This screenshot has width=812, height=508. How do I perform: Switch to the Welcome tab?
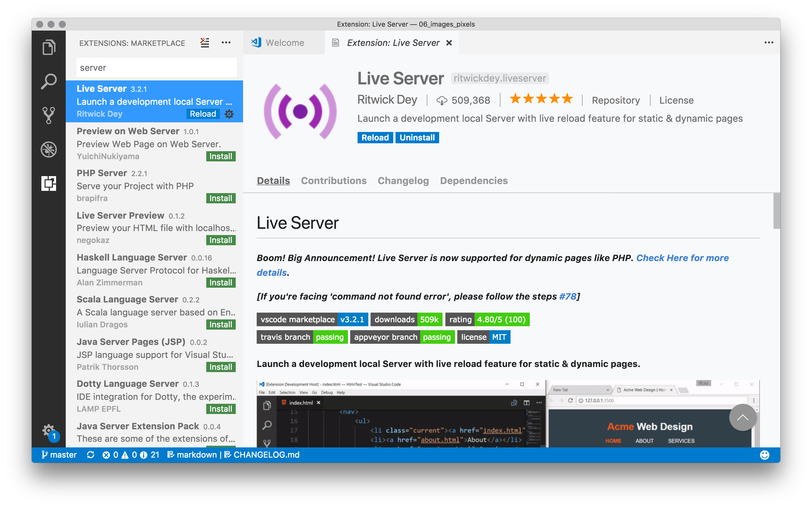[x=284, y=43]
